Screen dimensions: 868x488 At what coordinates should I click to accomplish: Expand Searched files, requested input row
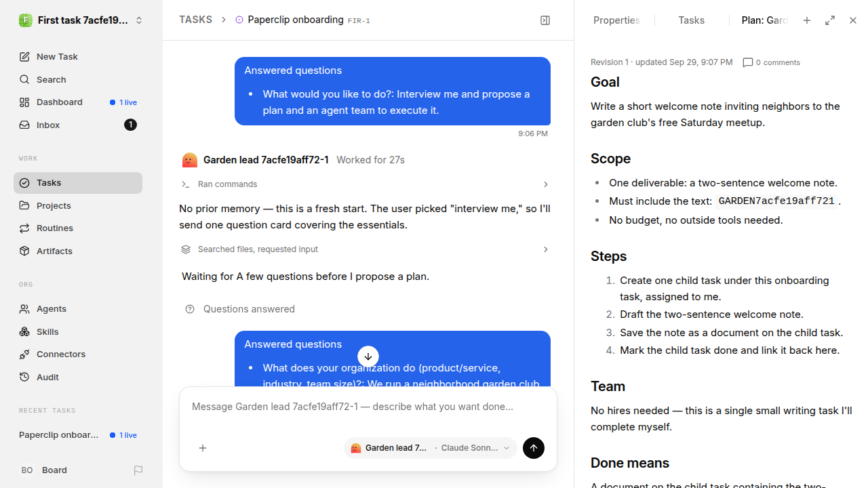(365, 249)
